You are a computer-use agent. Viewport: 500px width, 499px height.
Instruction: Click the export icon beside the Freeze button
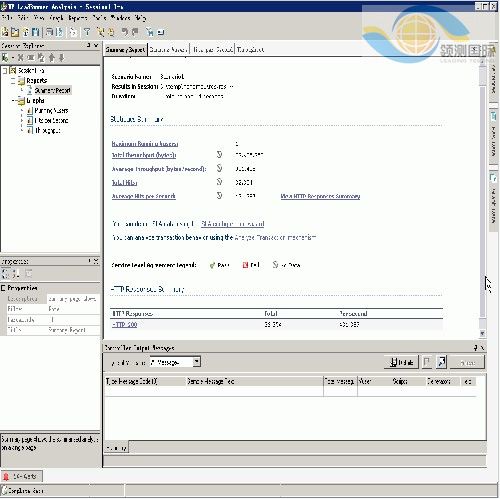[442, 362]
